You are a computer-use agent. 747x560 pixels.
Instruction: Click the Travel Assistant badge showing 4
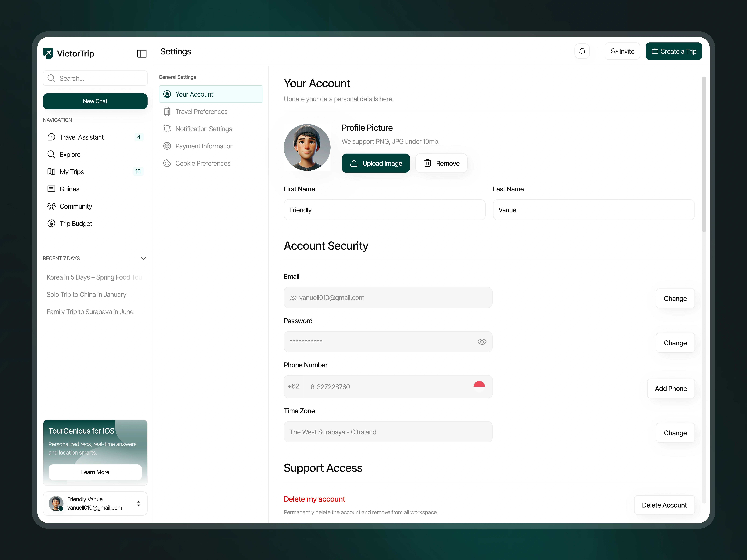(x=139, y=137)
